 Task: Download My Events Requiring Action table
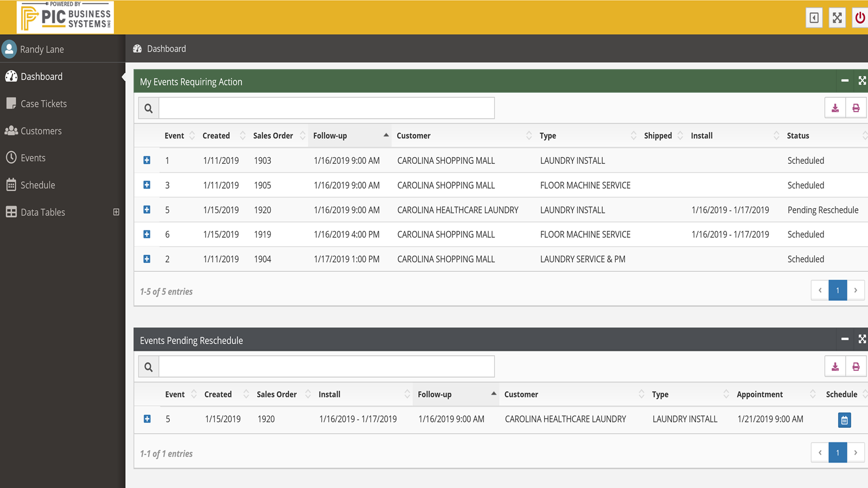tap(835, 108)
